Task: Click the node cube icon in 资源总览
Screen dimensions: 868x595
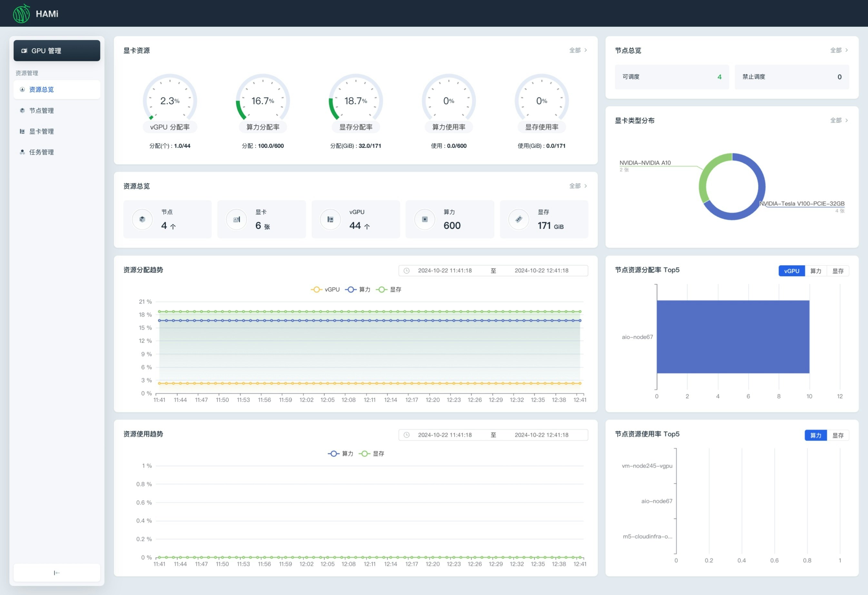Action: coord(142,219)
